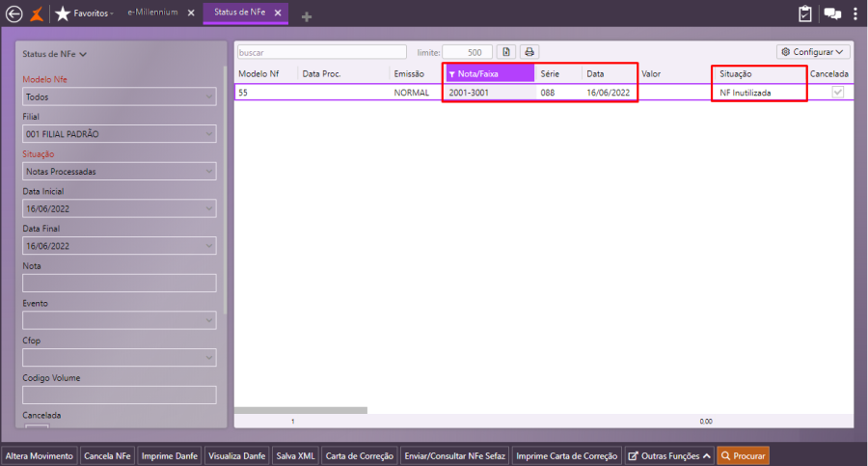Click Imprime Carta de Correção button
Image resolution: width=868 pixels, height=466 pixels.
pos(567,456)
